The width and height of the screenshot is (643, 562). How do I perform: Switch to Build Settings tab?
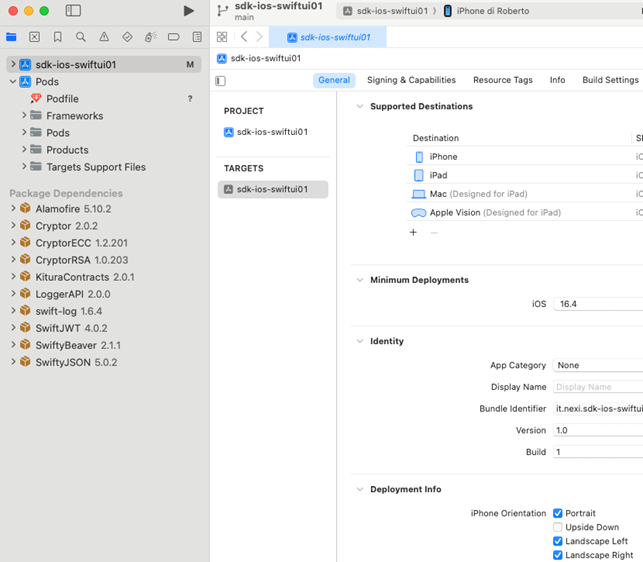610,80
